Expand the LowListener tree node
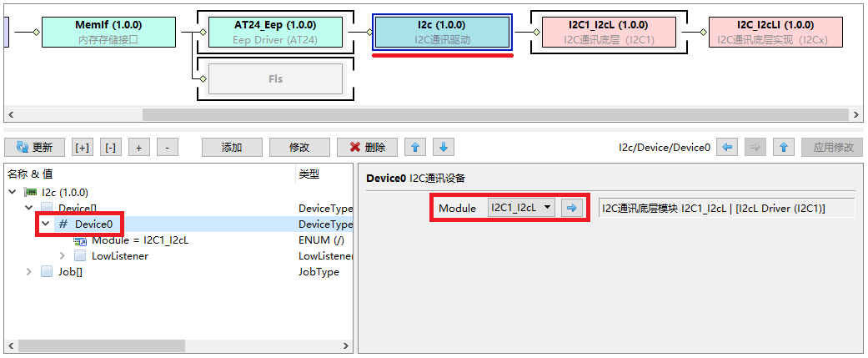 [63, 256]
